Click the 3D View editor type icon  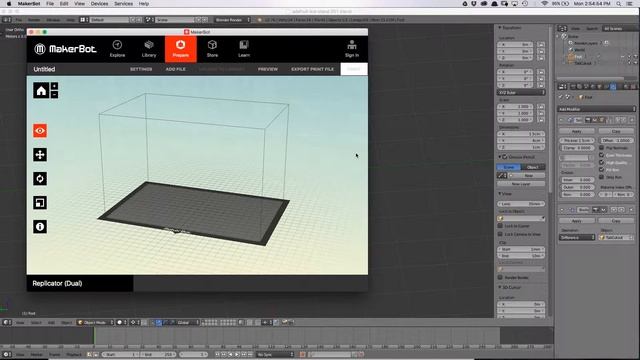coord(7,322)
